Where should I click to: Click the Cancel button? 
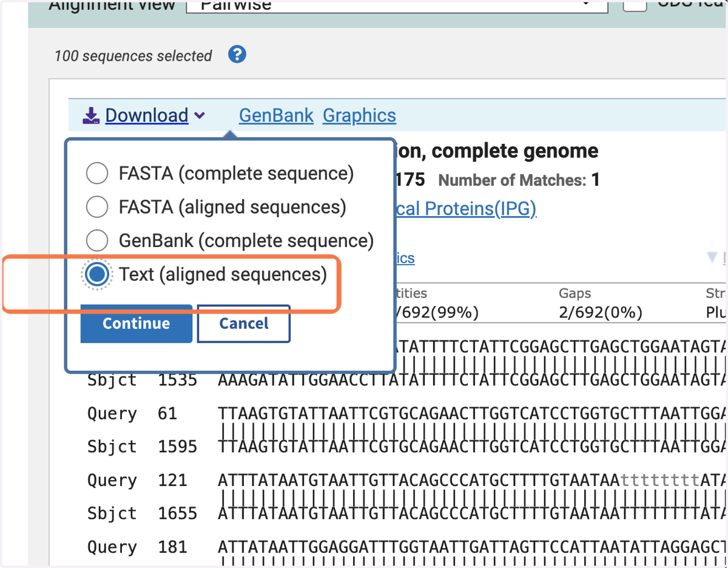(244, 323)
